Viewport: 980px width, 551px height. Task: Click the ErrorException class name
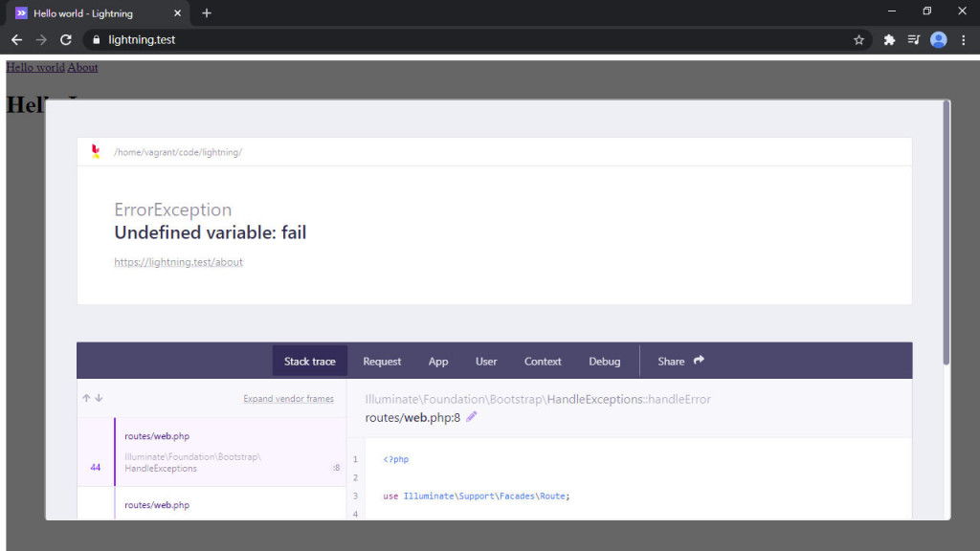pyautogui.click(x=172, y=209)
